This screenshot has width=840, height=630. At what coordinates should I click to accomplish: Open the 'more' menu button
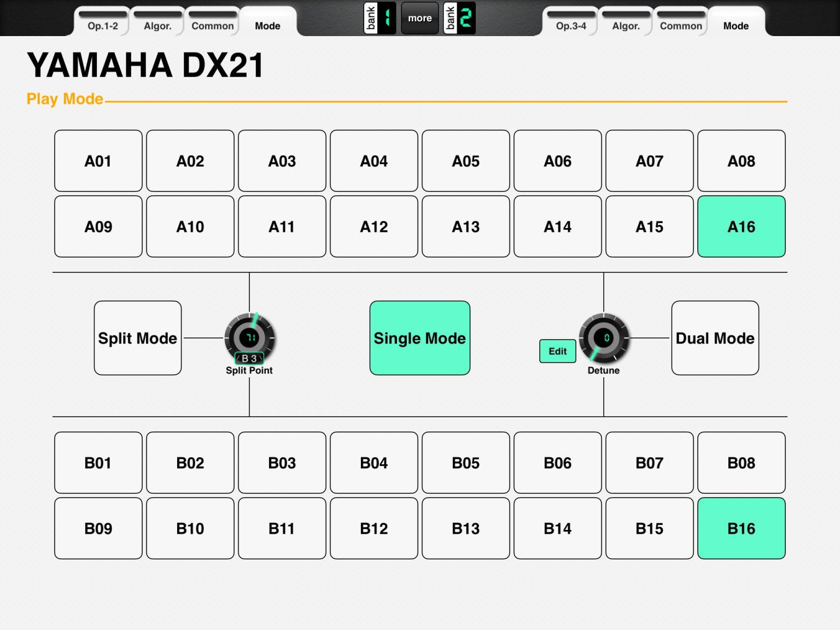pos(419,18)
